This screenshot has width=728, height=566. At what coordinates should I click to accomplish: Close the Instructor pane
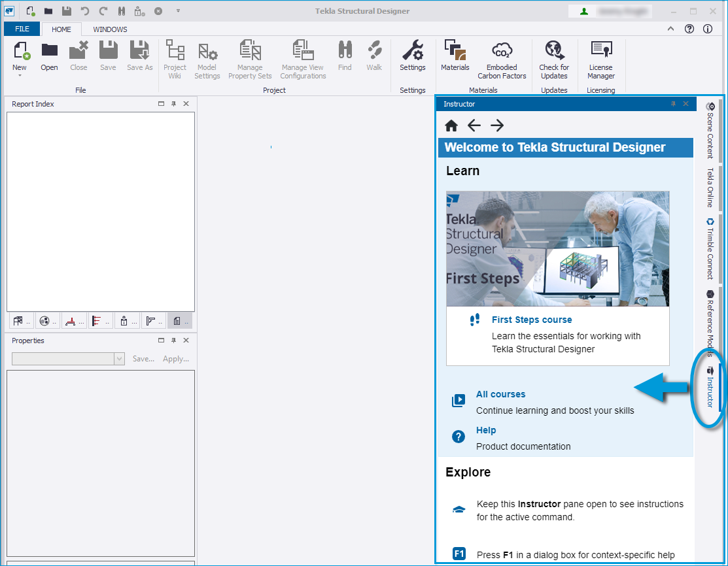coord(685,104)
